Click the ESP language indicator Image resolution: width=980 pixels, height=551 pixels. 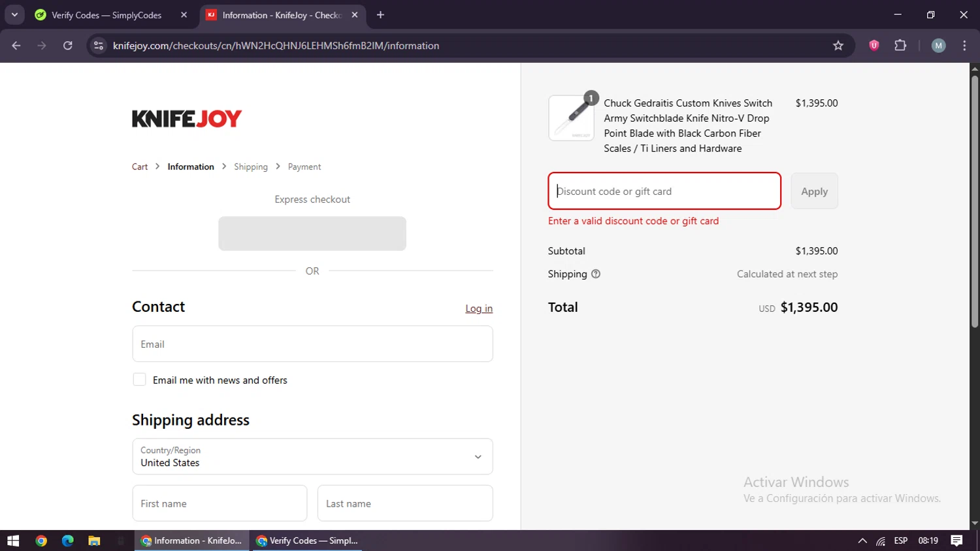coord(901,541)
